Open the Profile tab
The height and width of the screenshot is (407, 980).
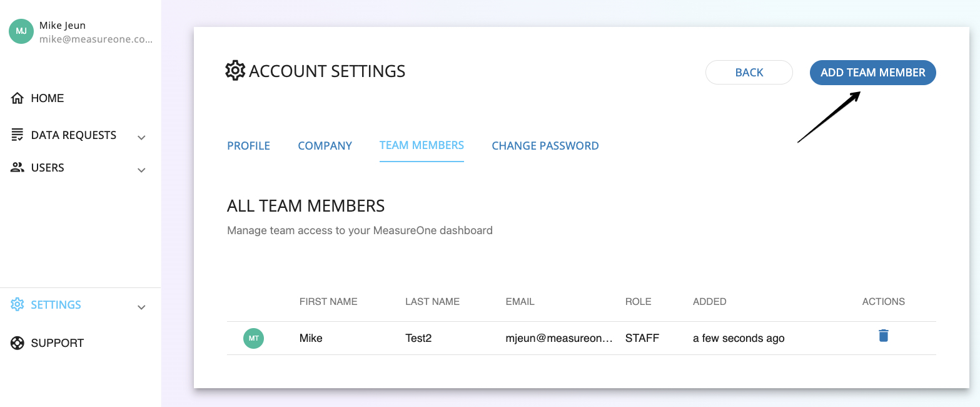[x=248, y=146]
